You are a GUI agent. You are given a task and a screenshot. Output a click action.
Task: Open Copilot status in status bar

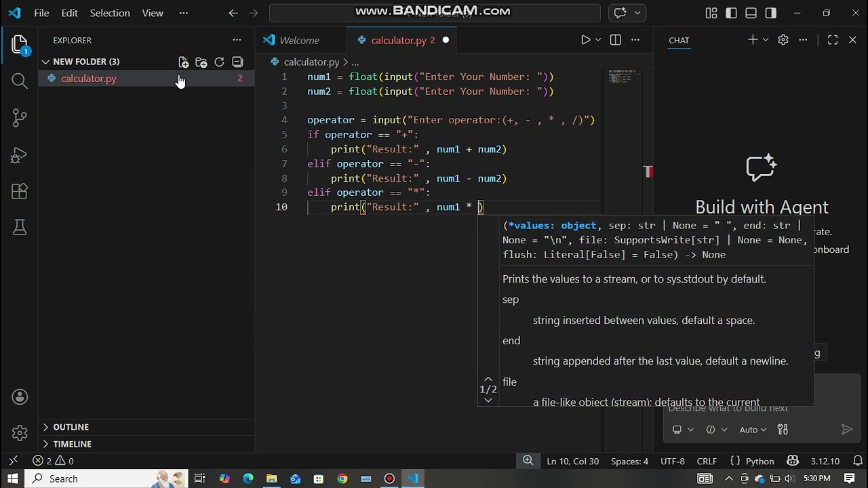793,461
